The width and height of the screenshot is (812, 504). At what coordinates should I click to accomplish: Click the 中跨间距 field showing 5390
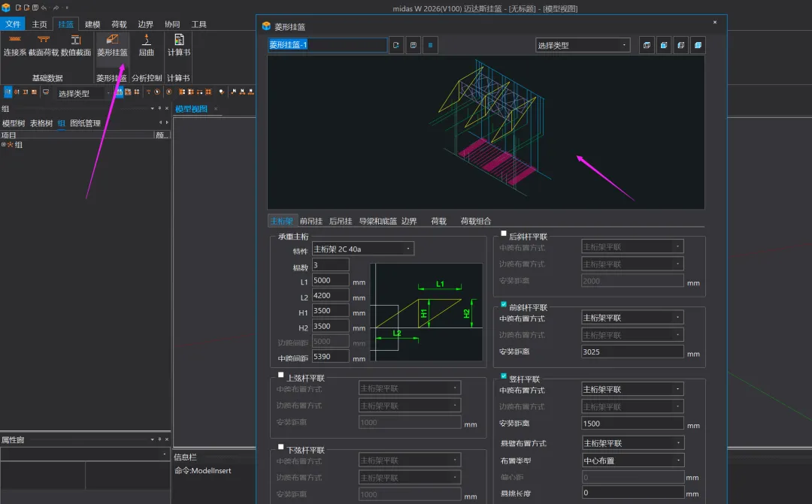[x=330, y=357]
